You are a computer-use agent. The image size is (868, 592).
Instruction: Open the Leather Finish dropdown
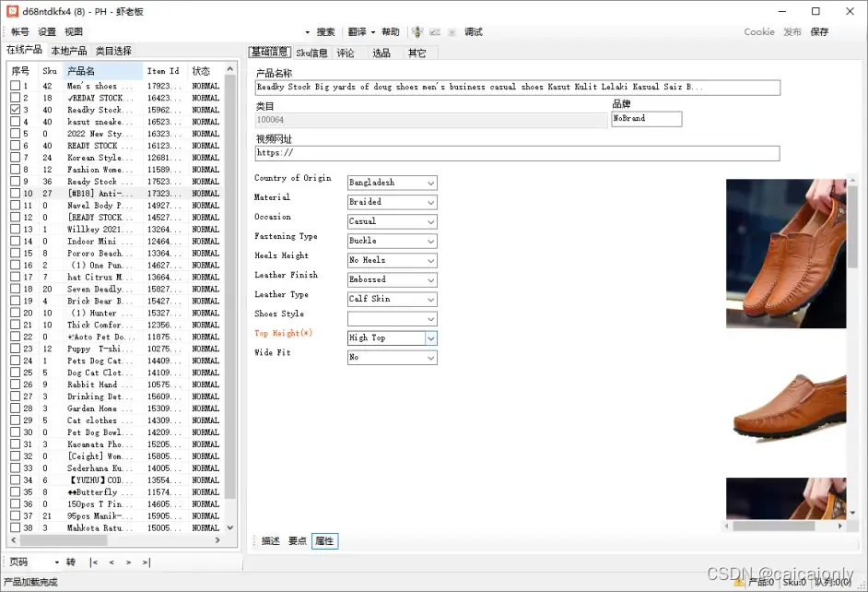tap(392, 279)
